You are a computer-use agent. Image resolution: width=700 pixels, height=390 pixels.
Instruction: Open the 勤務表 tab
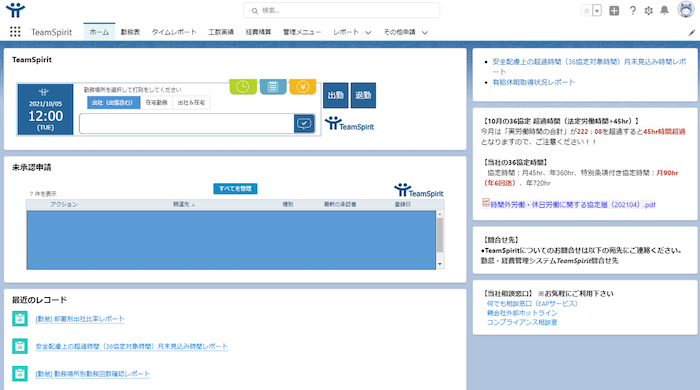(130, 32)
